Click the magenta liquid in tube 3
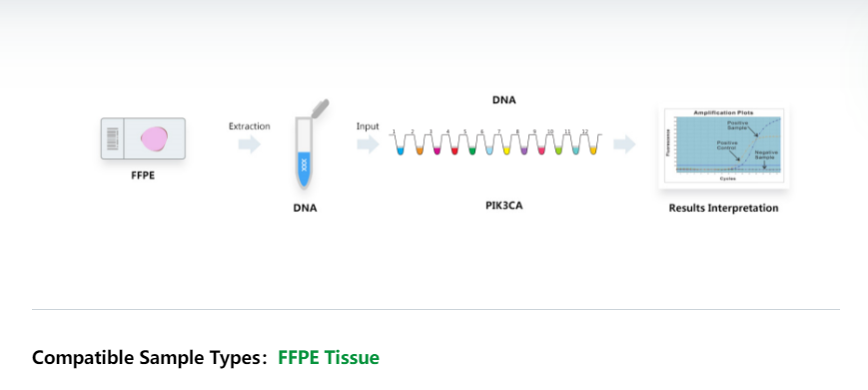 pos(436,151)
